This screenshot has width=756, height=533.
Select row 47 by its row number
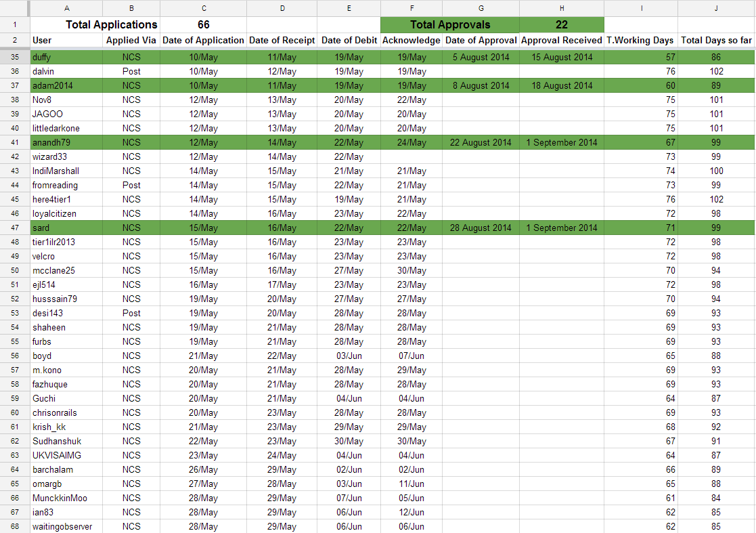pos(15,228)
